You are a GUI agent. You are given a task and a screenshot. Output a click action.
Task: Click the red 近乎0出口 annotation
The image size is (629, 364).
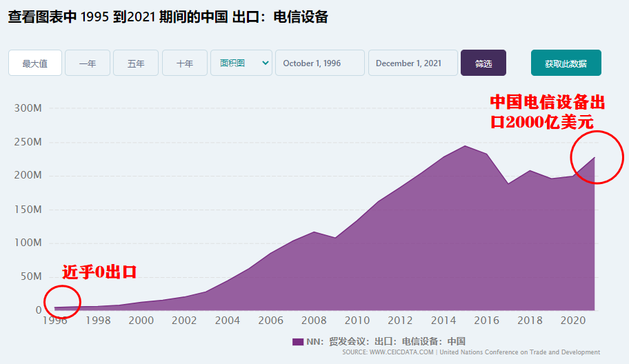(99, 272)
